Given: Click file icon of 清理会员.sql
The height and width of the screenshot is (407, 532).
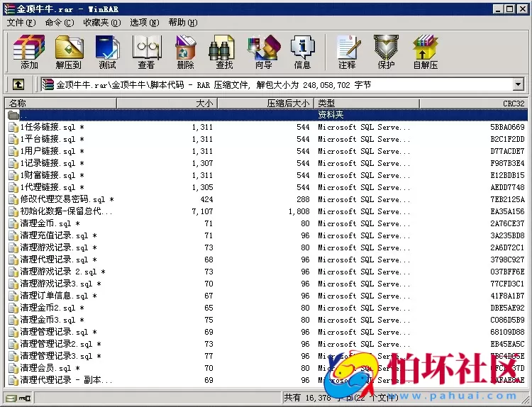Looking at the screenshot, I should coord(13,368).
